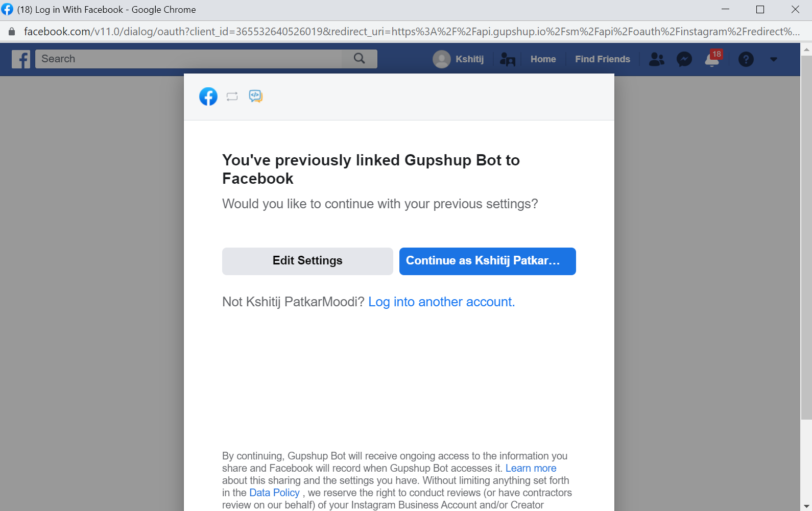
Task: Go to Home in the top bar
Action: point(543,59)
